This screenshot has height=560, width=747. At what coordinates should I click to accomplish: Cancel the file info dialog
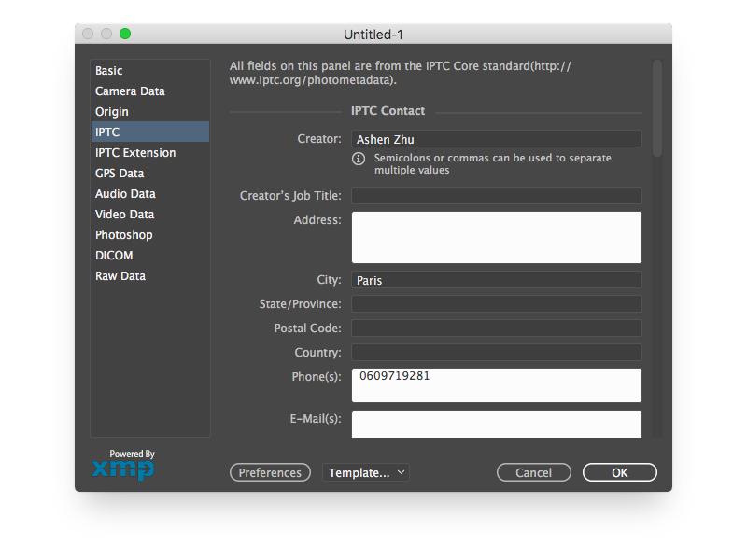click(x=533, y=472)
